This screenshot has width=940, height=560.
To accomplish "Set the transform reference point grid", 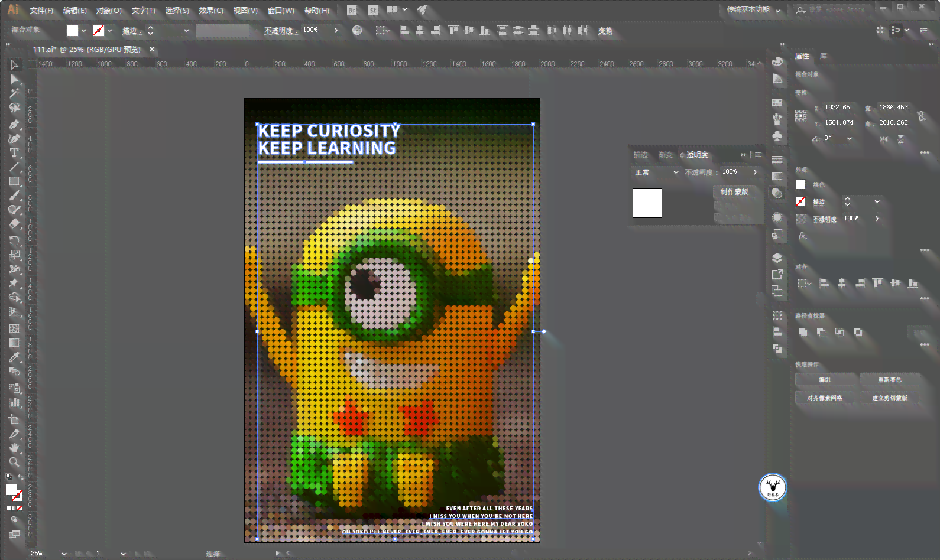I will (x=801, y=116).
